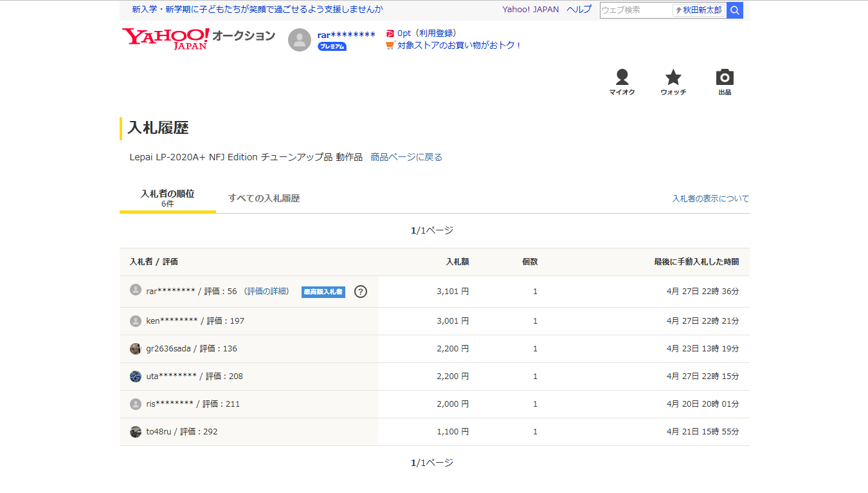Click the to48ru bidder avatar
Image resolution: width=868 pixels, height=493 pixels.
[136, 432]
